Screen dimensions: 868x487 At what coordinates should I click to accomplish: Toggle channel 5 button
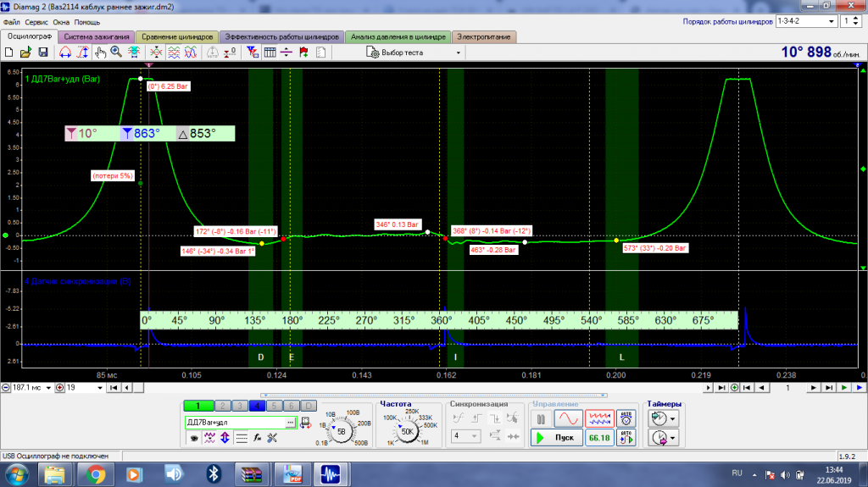click(x=274, y=406)
